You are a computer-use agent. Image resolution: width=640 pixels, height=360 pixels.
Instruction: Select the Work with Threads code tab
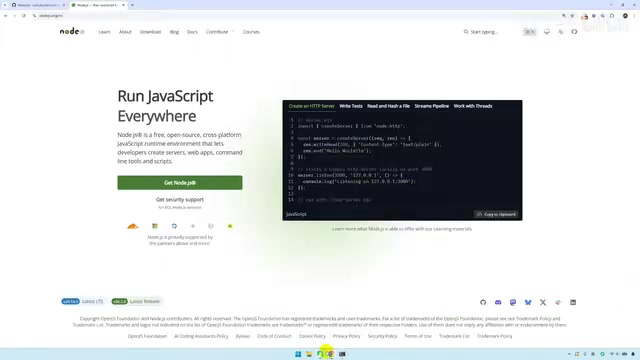473,106
